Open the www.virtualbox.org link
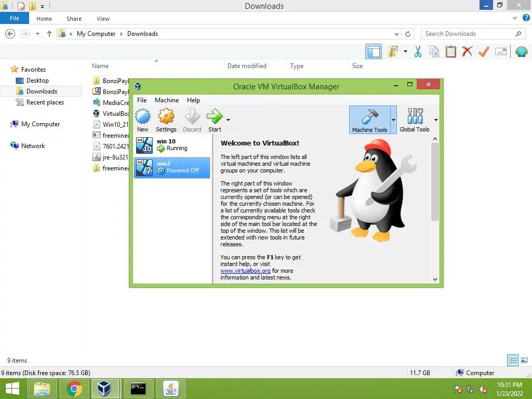The image size is (532, 399). [245, 271]
